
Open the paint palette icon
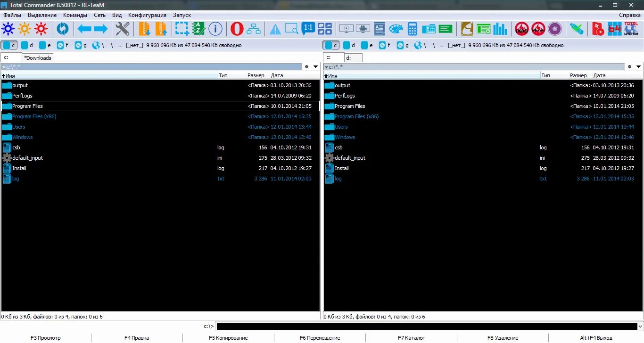point(396,29)
